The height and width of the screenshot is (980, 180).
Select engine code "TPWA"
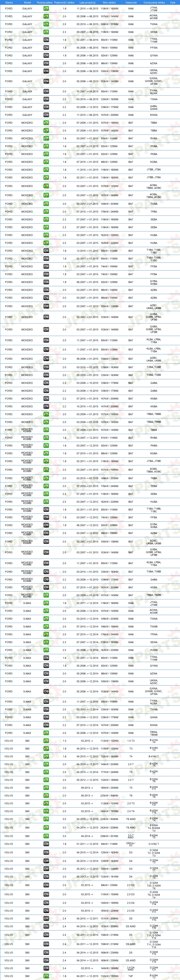coord(154,634)
